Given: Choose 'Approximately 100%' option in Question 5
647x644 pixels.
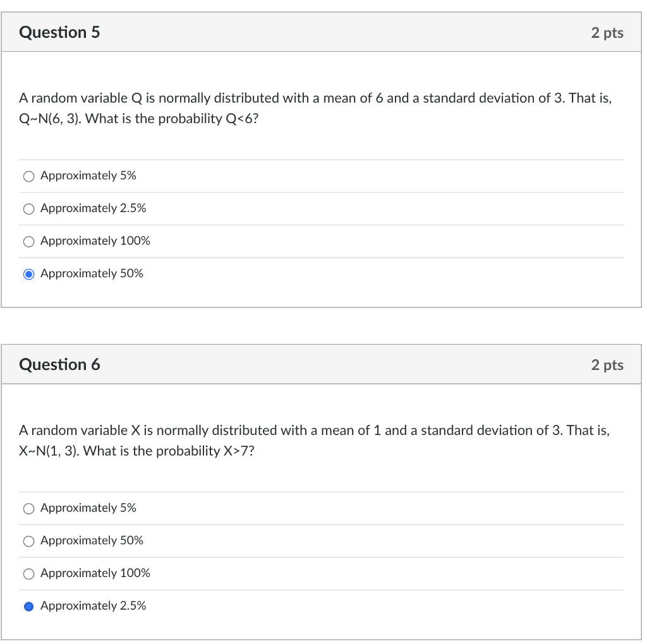Looking at the screenshot, I should click(28, 241).
